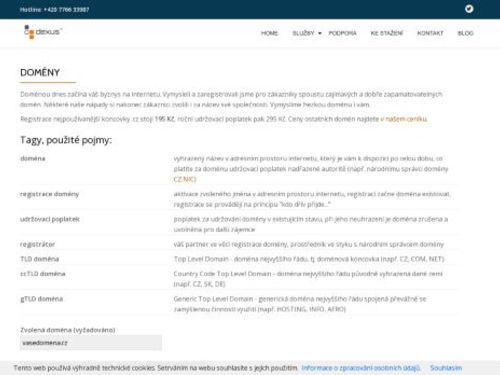Open the CZ.NIC link
Image resolution: width=500 pixels, height=375 pixels.
(x=184, y=179)
